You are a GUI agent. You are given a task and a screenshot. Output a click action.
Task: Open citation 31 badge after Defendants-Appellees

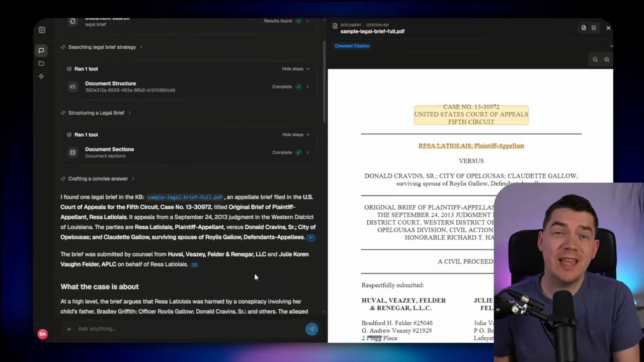pos(311,238)
